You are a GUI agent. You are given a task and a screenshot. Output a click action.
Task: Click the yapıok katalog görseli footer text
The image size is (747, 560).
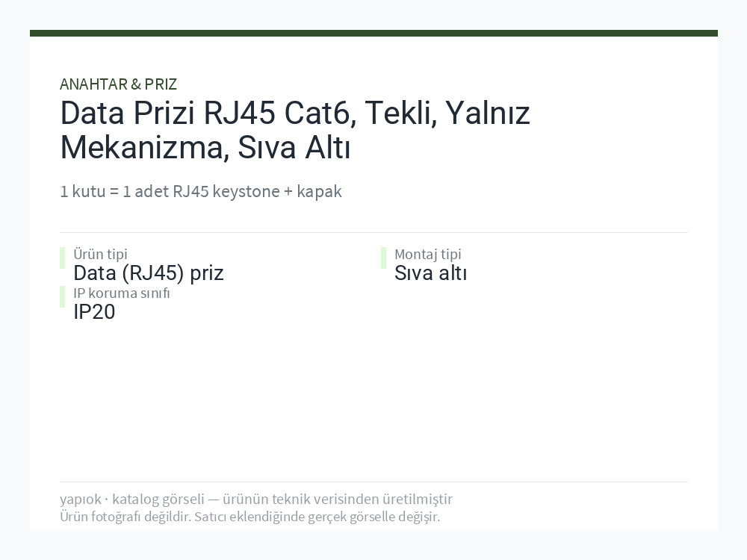point(255,499)
